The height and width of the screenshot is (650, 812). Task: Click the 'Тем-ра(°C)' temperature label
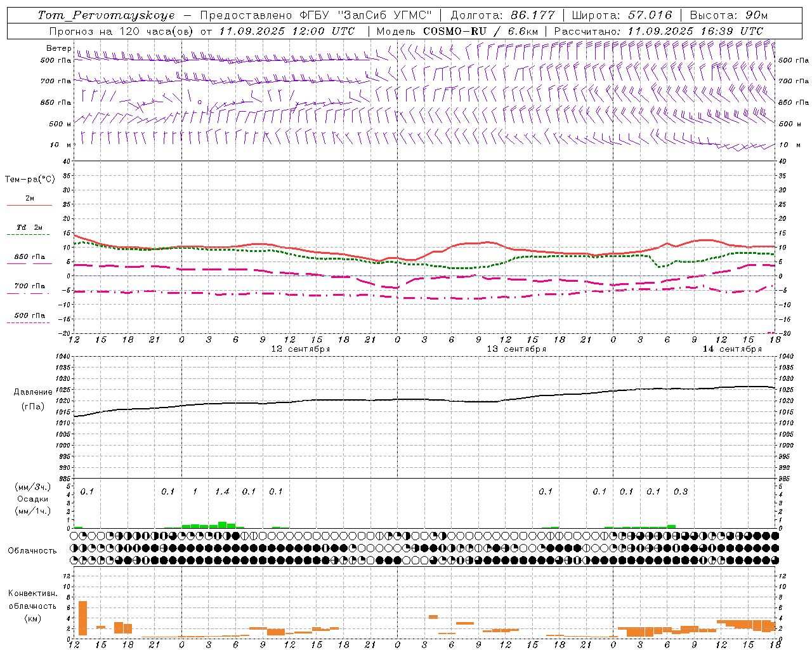coord(30,180)
